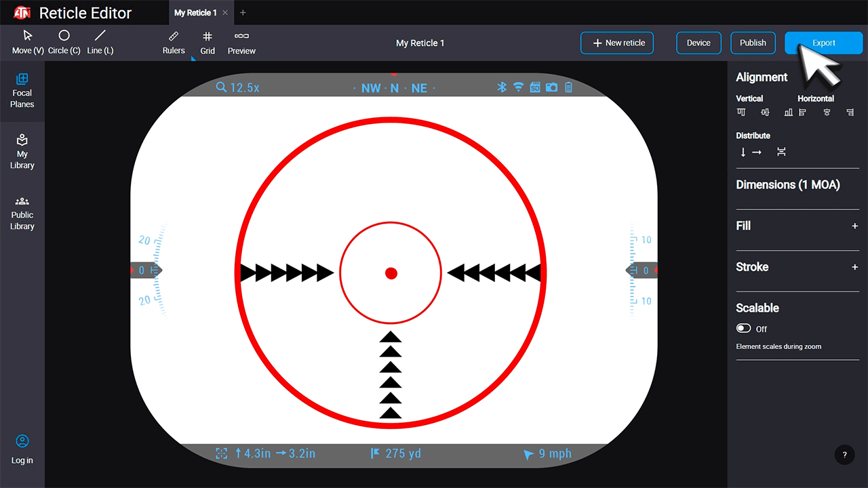Click the My Reticle 1 title text
Screen dimensions: 868x488
tap(420, 43)
